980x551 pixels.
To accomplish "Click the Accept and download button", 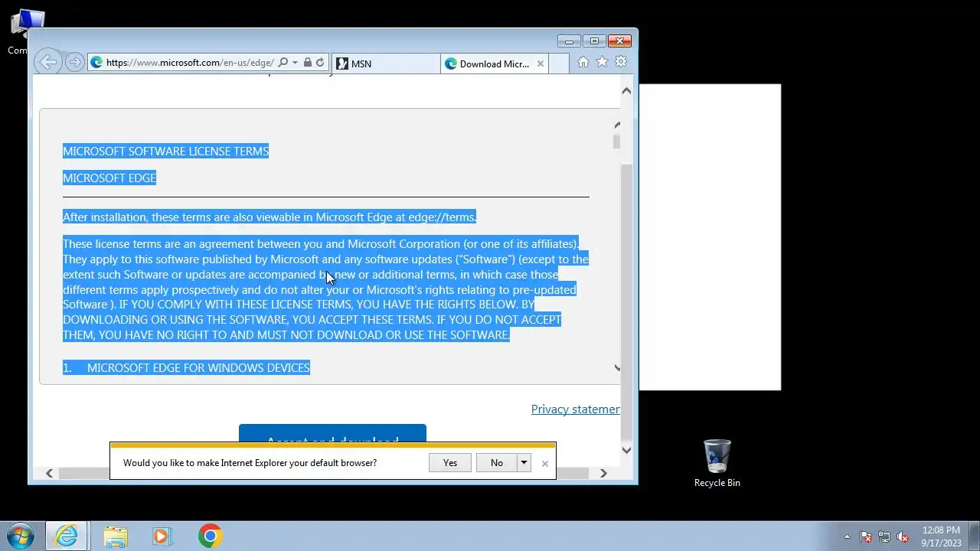I will (x=332, y=434).
